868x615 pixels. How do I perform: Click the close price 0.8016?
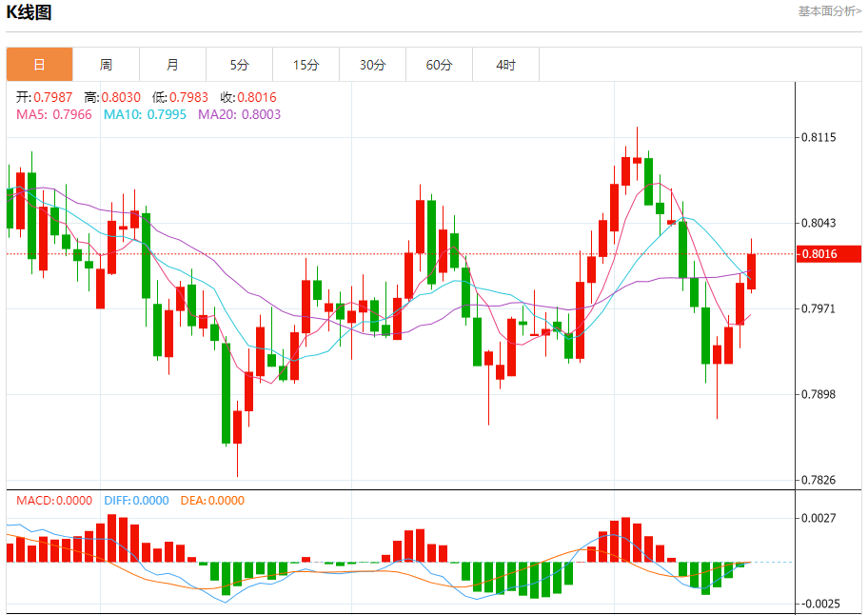click(257, 97)
